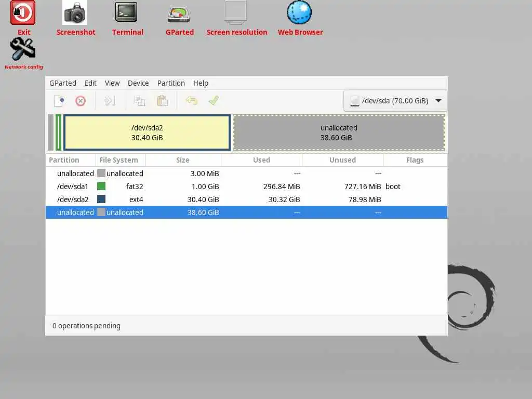Select the 3.00 MiB unallocated row

click(x=246, y=174)
